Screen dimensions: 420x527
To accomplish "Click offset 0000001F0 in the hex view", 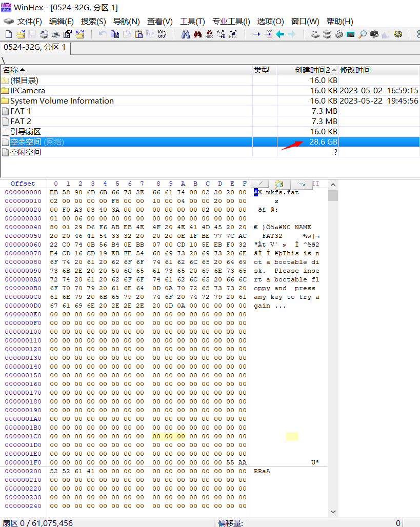I will click(23, 462).
